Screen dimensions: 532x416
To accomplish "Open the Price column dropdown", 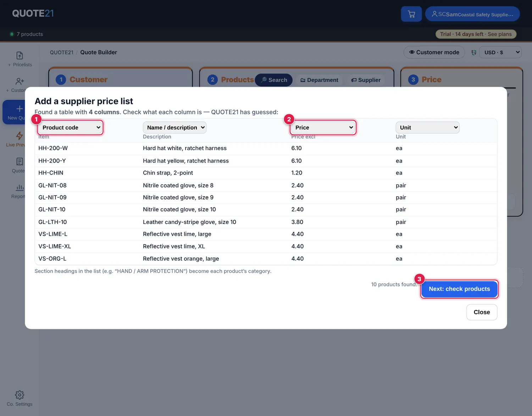I will pyautogui.click(x=323, y=127).
